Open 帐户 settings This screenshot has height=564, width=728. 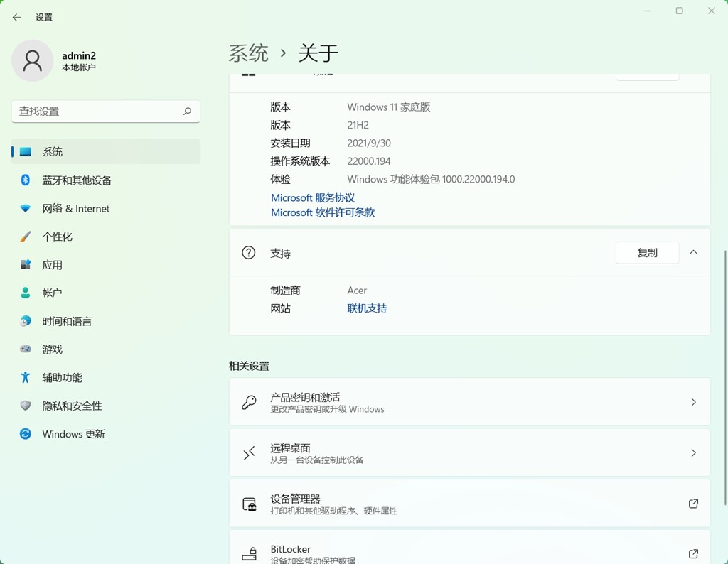coord(52,293)
